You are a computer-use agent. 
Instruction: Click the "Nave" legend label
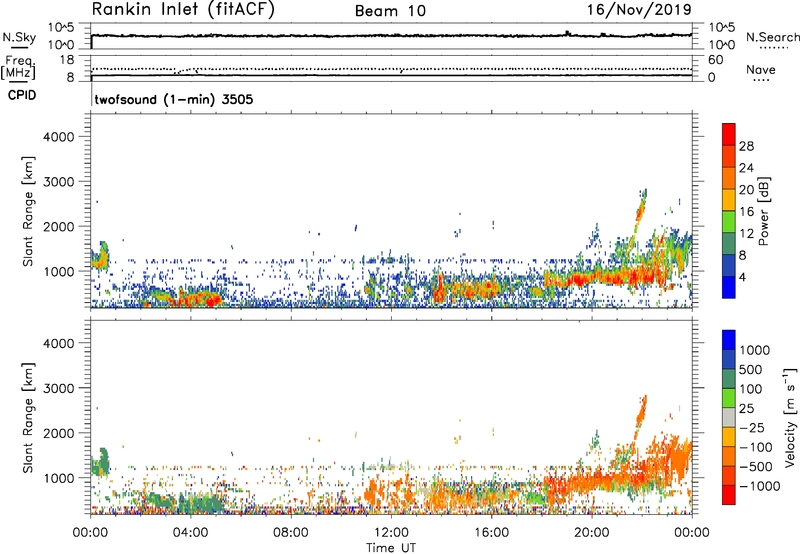(x=761, y=70)
